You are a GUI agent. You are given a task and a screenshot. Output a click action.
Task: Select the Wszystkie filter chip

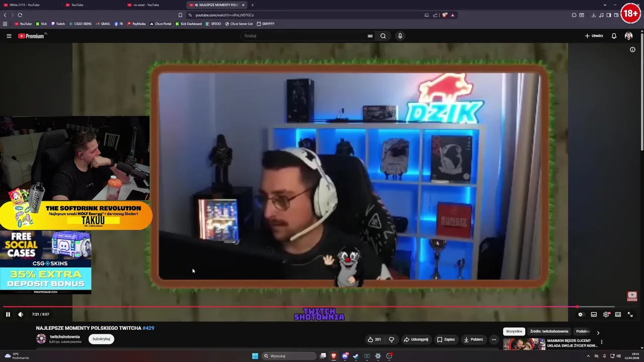pyautogui.click(x=514, y=331)
